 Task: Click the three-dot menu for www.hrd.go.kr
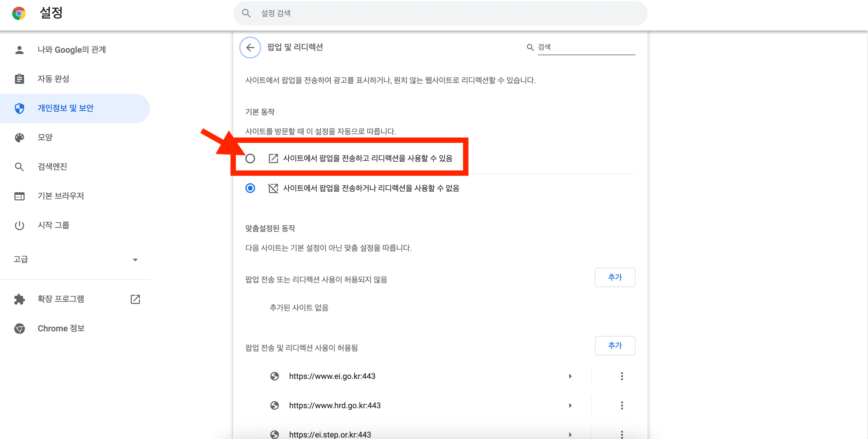tap(622, 406)
